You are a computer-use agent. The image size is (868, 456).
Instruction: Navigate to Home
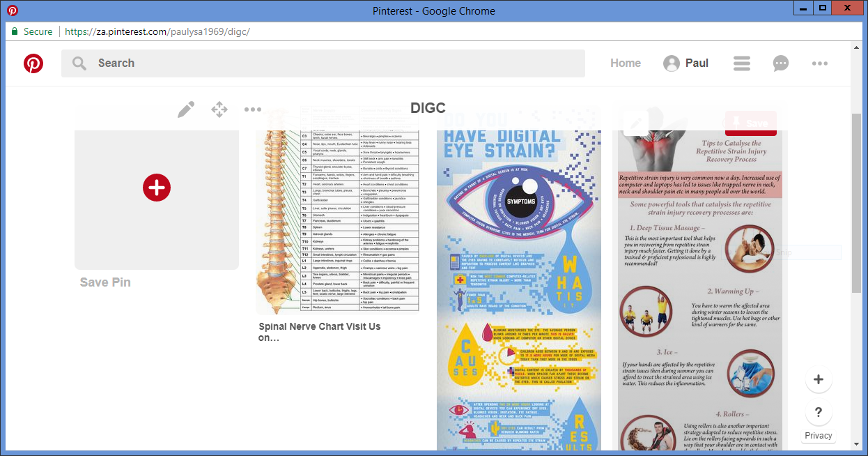pos(625,63)
